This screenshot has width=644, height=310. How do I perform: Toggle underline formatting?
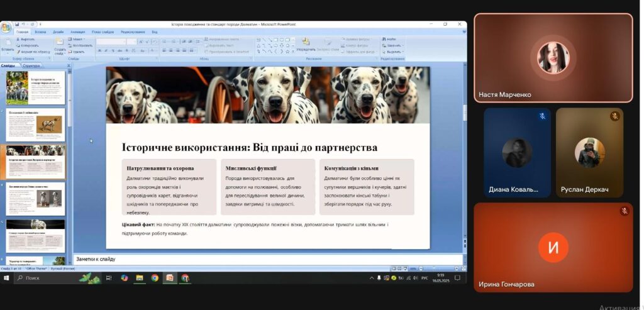[x=113, y=50]
